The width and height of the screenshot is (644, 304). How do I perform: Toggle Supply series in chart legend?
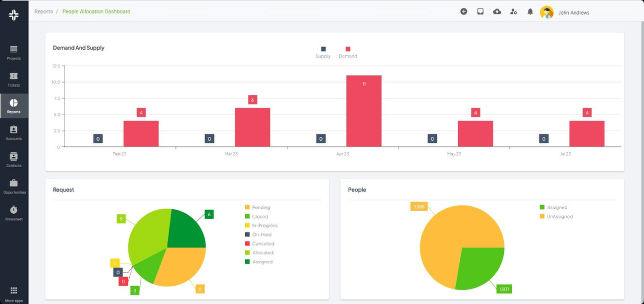(x=323, y=52)
